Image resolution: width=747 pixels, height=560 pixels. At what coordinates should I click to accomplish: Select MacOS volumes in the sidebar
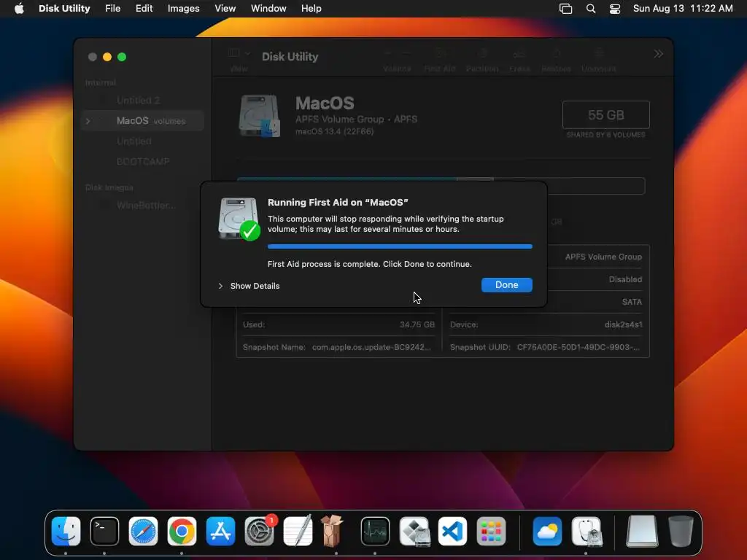pyautogui.click(x=143, y=121)
